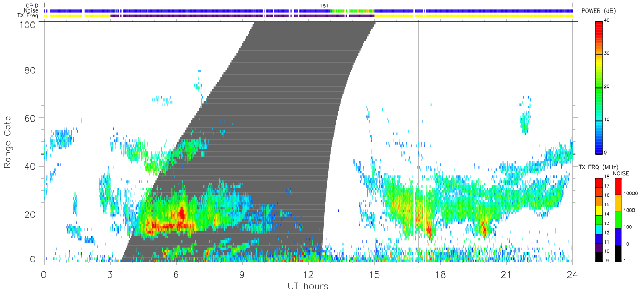Click the 'Range Gate' axis title
The image size is (644, 297).
coord(8,142)
